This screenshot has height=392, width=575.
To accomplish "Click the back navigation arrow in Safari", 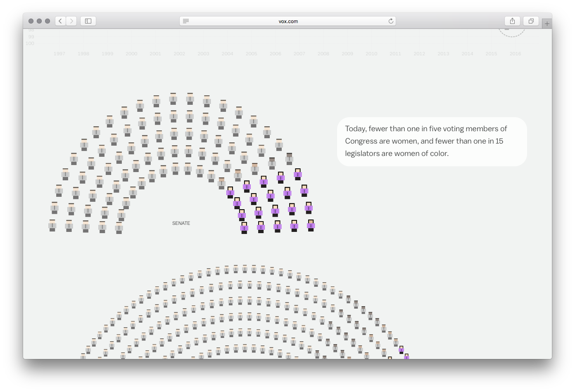I will tap(60, 21).
